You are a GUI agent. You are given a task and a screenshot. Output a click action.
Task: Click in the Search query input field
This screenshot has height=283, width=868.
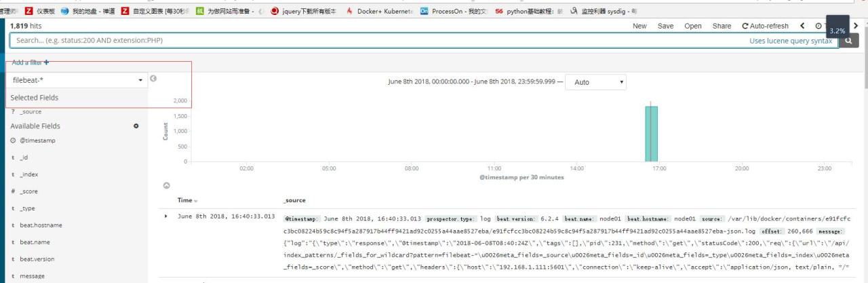pyautogui.click(x=373, y=41)
